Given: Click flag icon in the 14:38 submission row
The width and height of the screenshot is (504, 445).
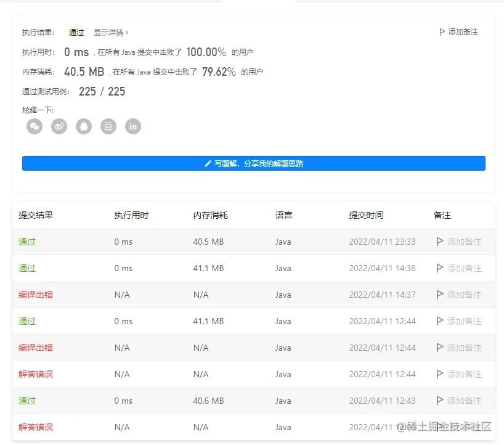Looking at the screenshot, I should 440,268.
